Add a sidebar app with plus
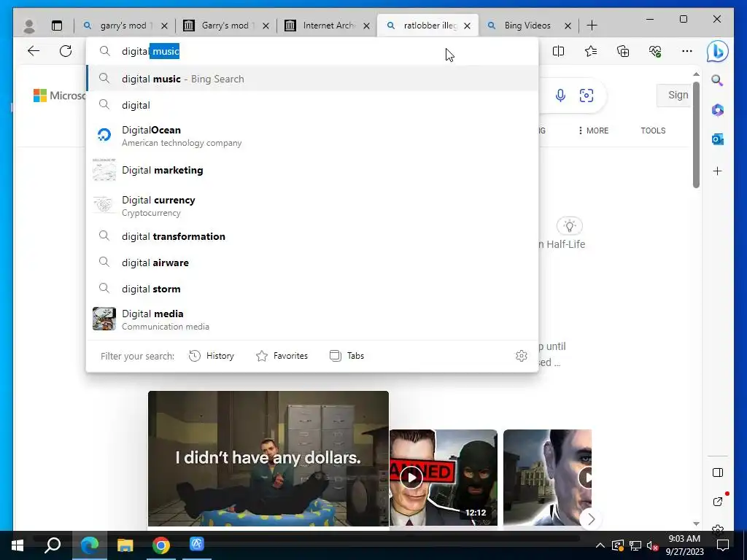This screenshot has width=747, height=560. point(718,171)
